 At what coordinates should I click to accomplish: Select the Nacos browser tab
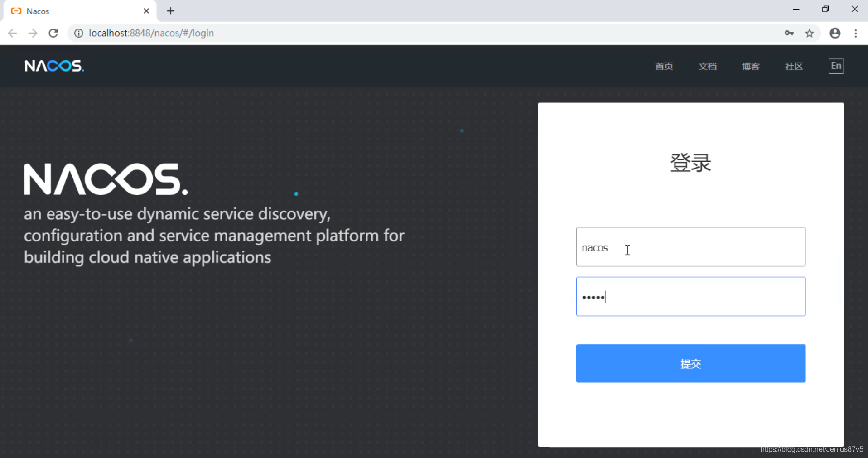pyautogui.click(x=80, y=11)
